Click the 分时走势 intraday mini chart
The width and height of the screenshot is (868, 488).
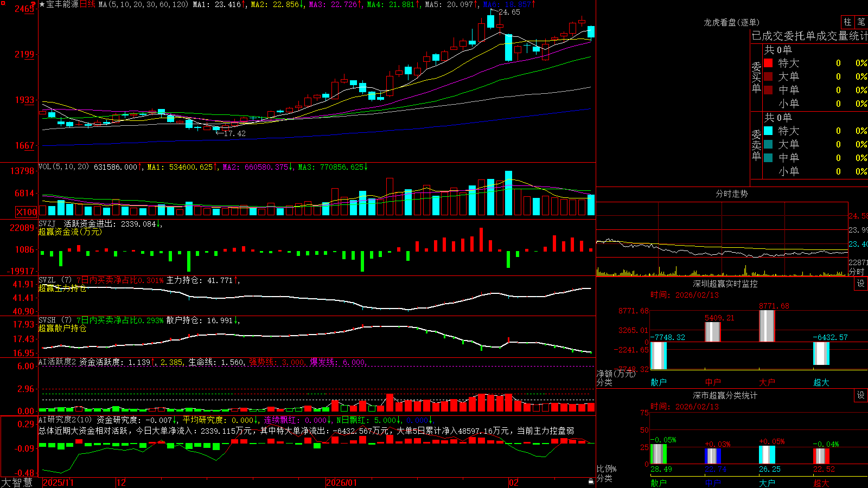(x=723, y=240)
